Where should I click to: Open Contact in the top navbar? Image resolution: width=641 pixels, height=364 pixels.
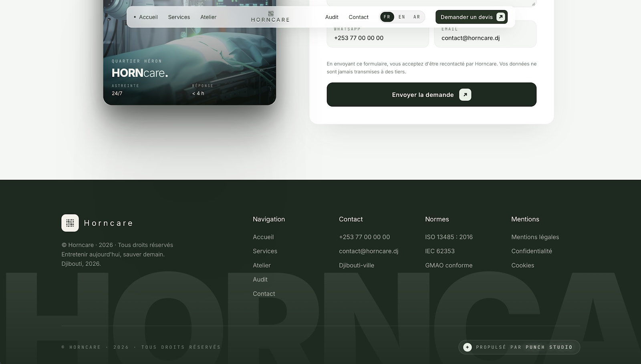[359, 17]
